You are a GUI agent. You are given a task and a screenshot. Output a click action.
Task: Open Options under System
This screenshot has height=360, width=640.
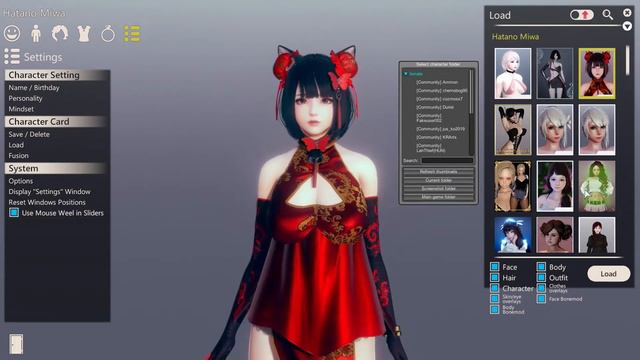point(20,181)
